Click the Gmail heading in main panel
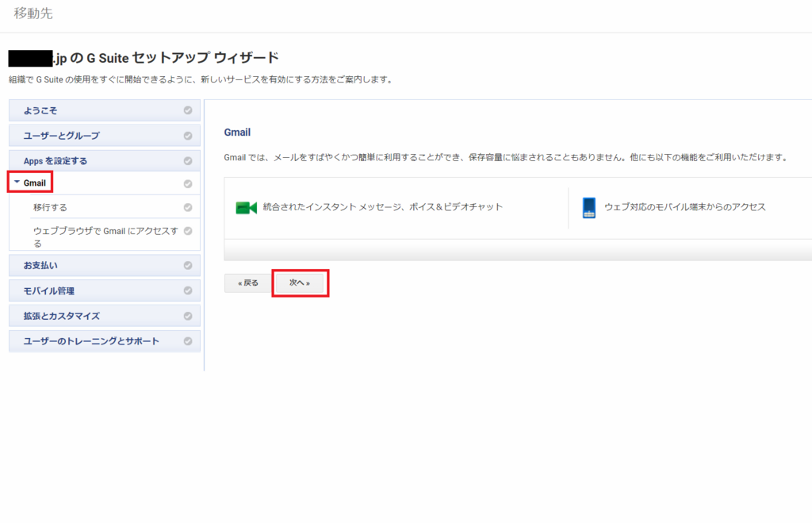The width and height of the screenshot is (812, 523). [237, 133]
